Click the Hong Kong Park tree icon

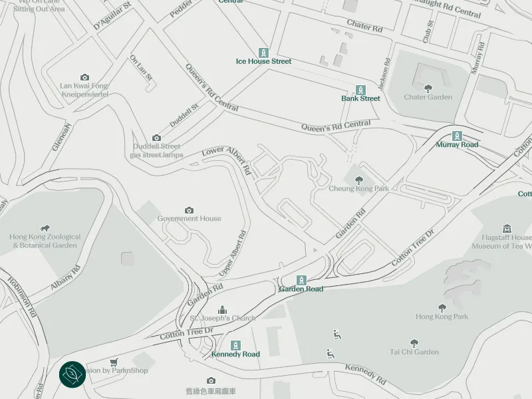(442, 308)
